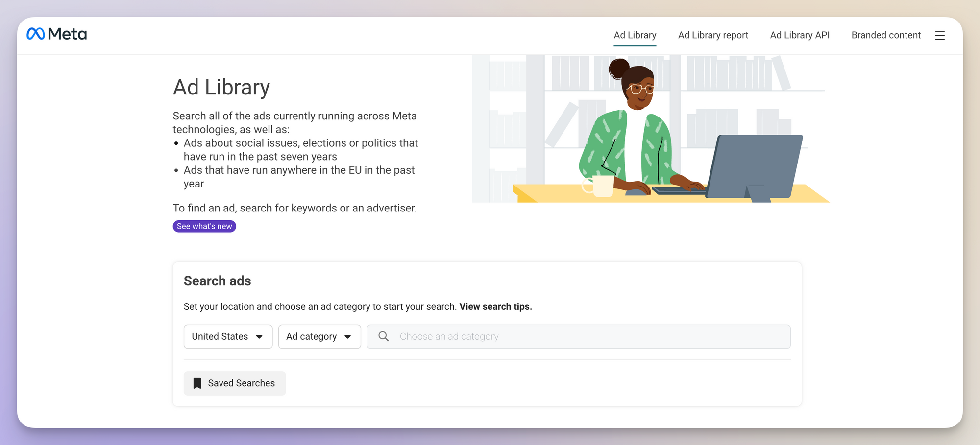Open the Branded content tab
This screenshot has height=445, width=980.
pyautogui.click(x=886, y=35)
